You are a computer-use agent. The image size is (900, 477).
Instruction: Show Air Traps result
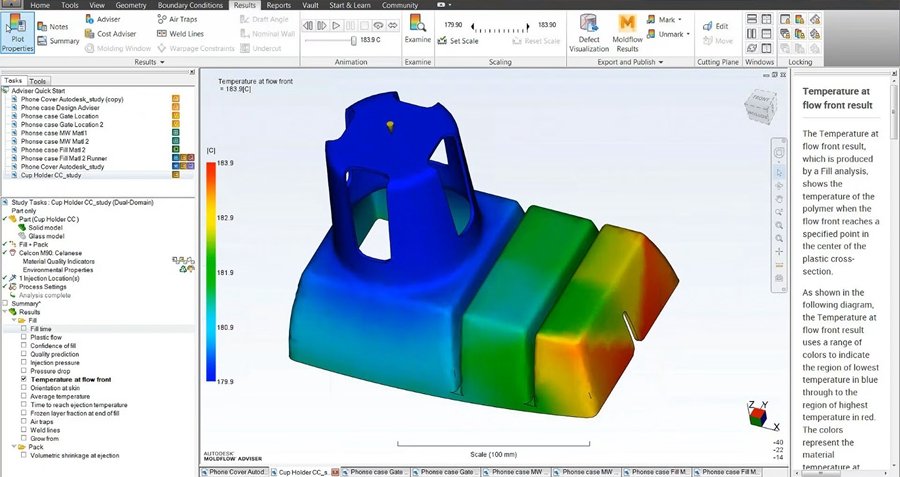click(x=177, y=19)
